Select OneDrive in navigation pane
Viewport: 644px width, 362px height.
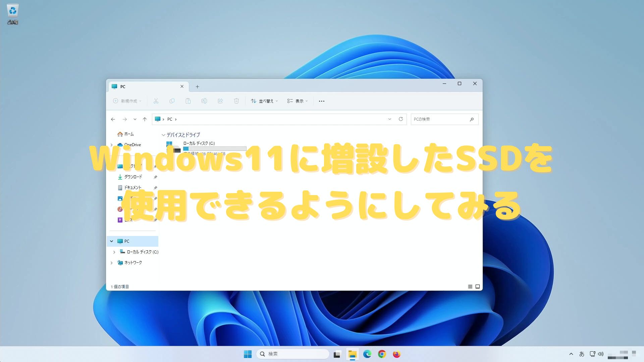(129, 145)
